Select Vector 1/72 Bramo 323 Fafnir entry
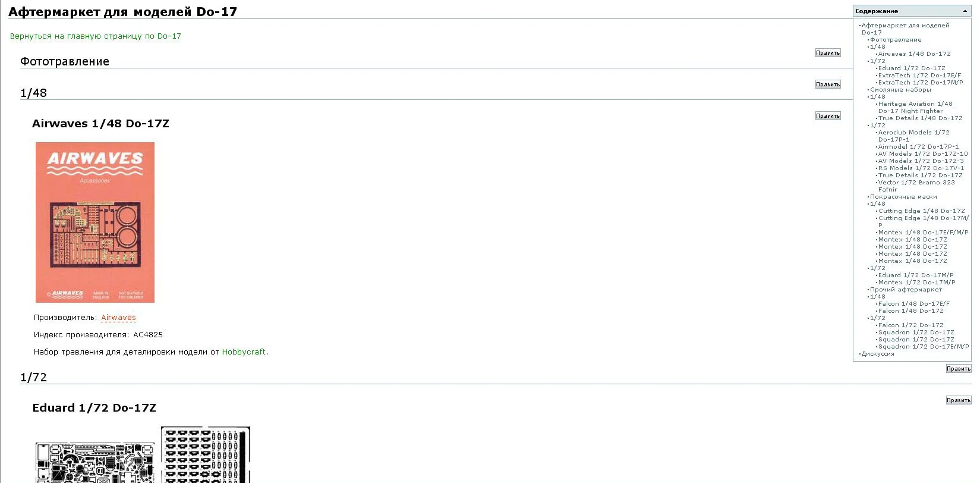This screenshot has width=980, height=483. pyautogui.click(x=916, y=186)
